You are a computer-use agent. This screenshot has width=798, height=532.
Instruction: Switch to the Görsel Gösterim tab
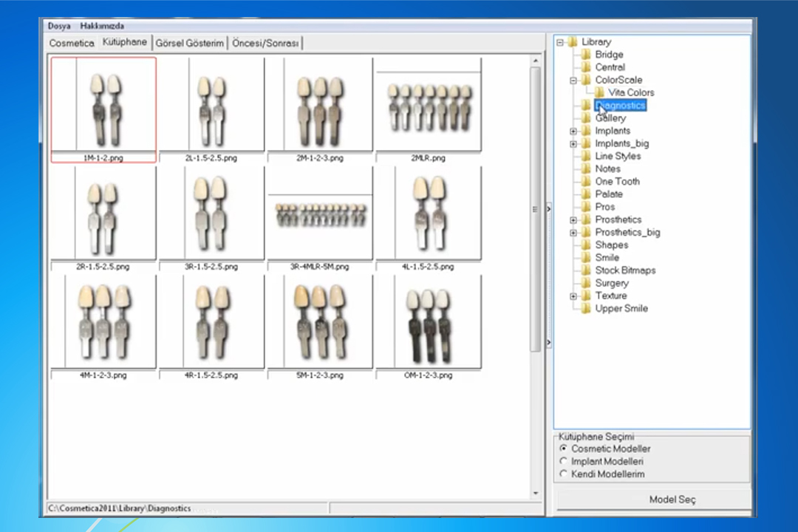click(189, 44)
